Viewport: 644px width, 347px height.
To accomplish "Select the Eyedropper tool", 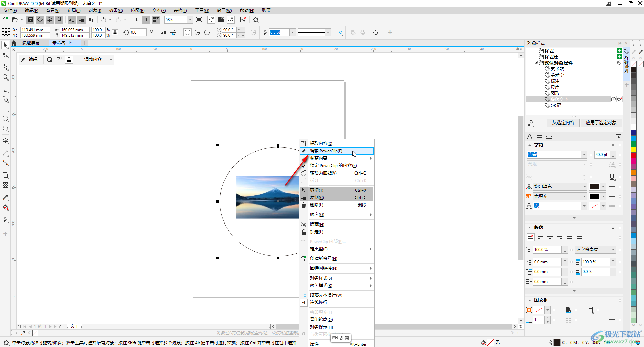I will pos(5,197).
